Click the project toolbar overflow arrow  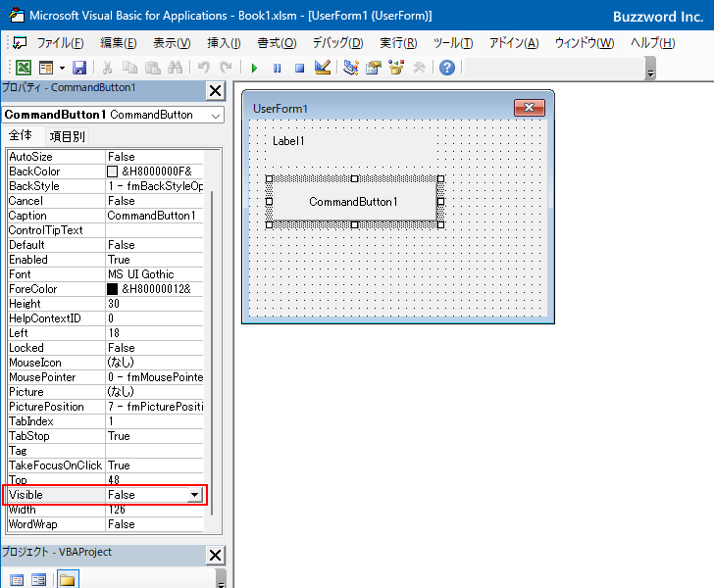[221, 579]
